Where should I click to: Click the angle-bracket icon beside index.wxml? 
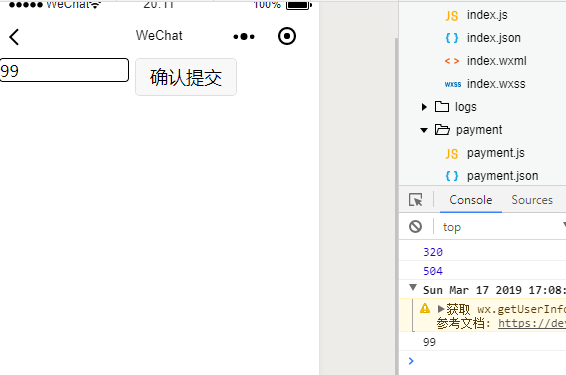(x=452, y=61)
